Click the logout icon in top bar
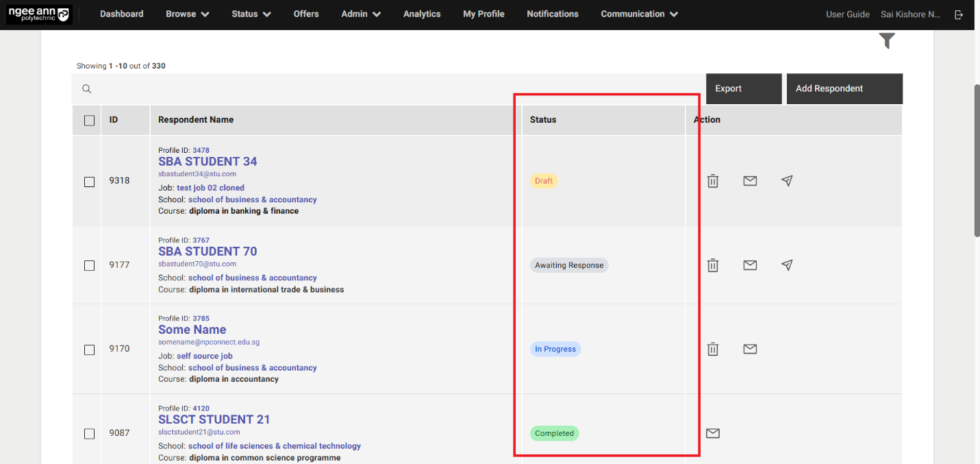This screenshot has height=464, width=980. pos(959,14)
